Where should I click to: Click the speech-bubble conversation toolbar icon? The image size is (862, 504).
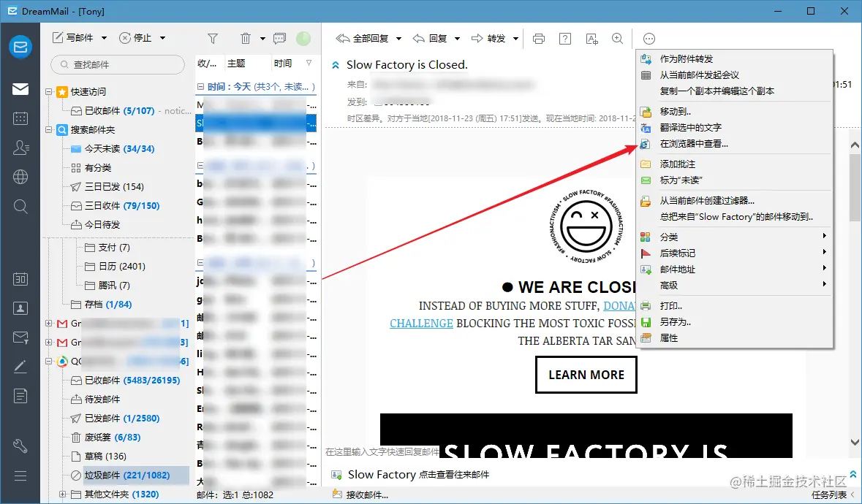(279, 38)
